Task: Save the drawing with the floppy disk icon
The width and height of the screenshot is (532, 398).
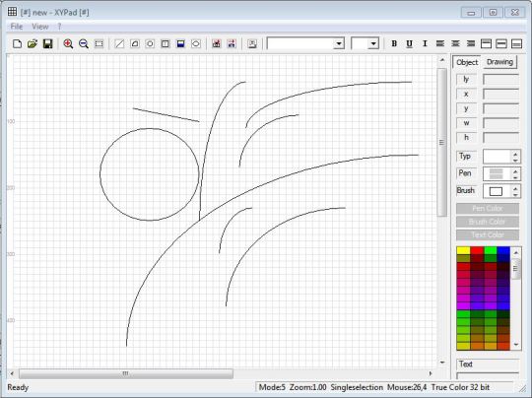Action: coord(47,43)
